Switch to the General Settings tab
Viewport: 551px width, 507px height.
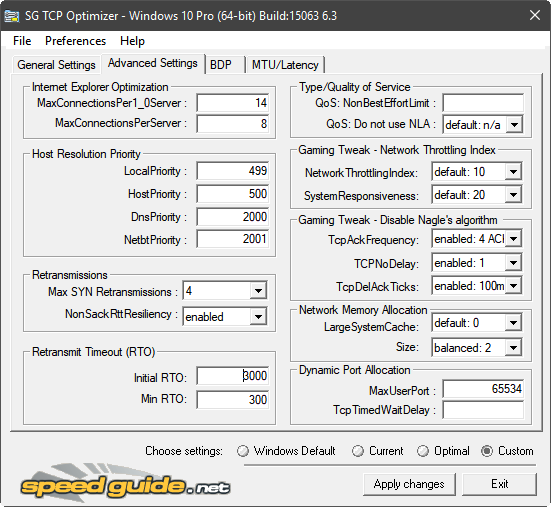pyautogui.click(x=56, y=65)
